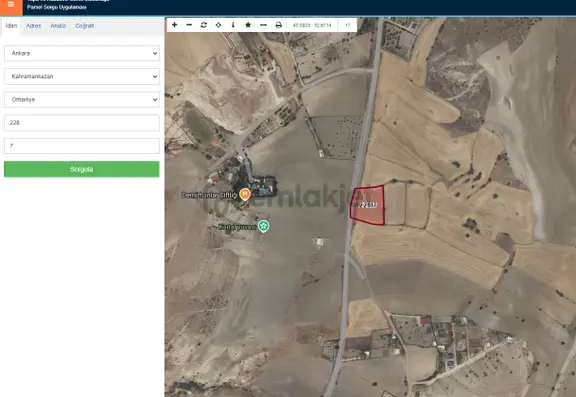Click the star favorites icon
The image size is (576, 397).
pos(248,25)
